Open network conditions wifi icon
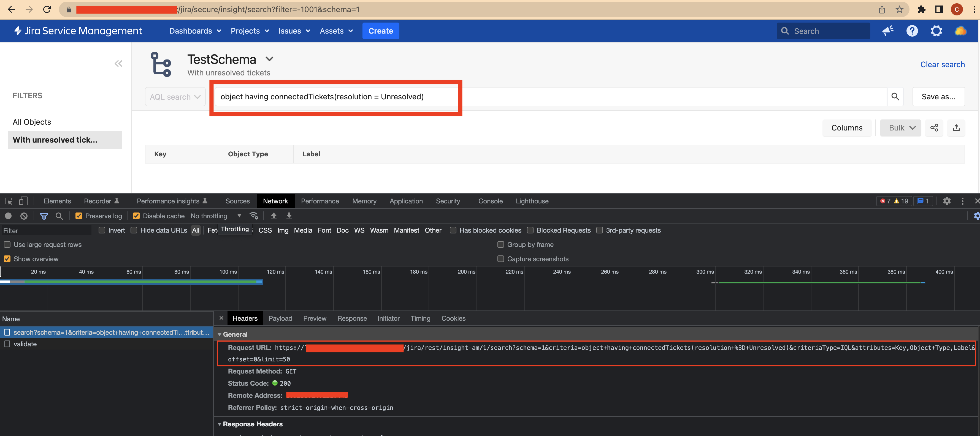Viewport: 980px width, 436px height. click(x=254, y=216)
